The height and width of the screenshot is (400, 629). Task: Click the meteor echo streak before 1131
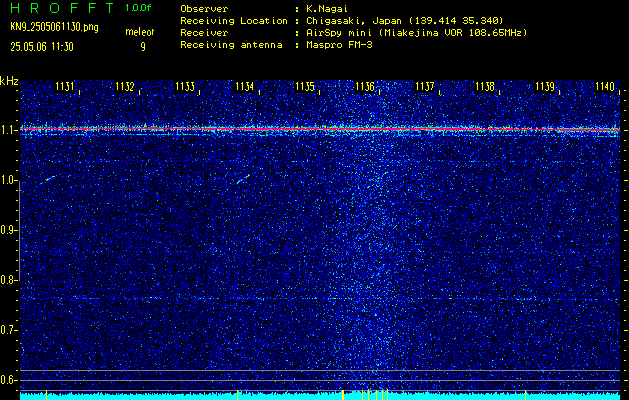coord(49,180)
